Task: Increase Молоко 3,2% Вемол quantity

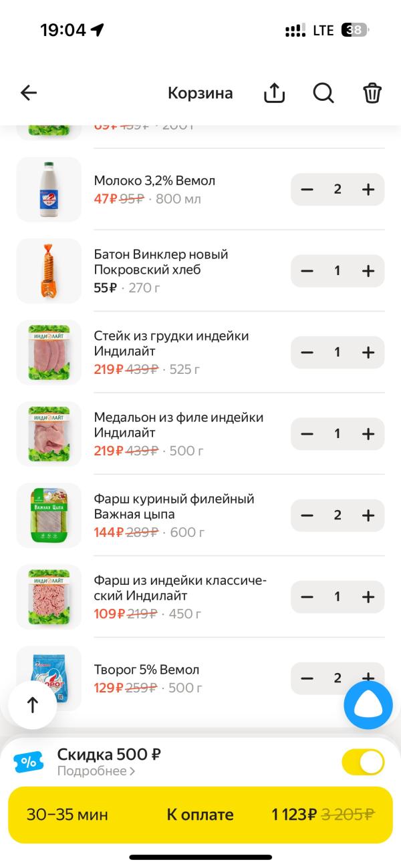Action: pyautogui.click(x=368, y=190)
